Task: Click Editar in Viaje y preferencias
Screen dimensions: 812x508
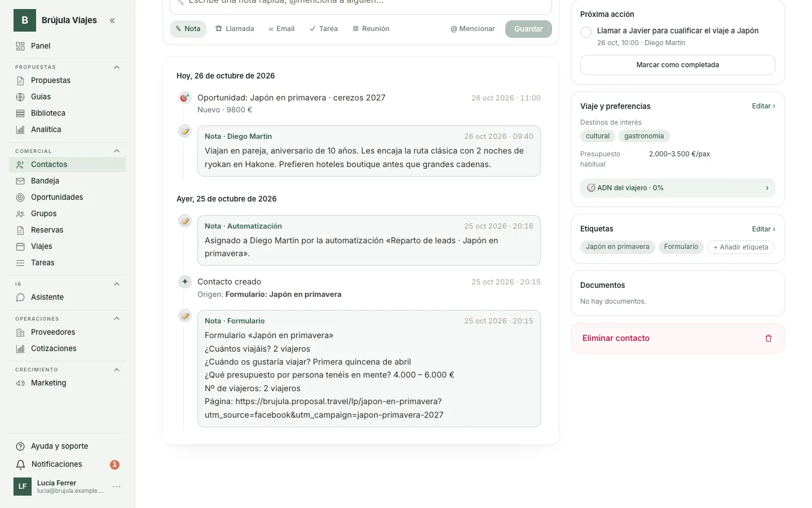Action: tap(764, 106)
